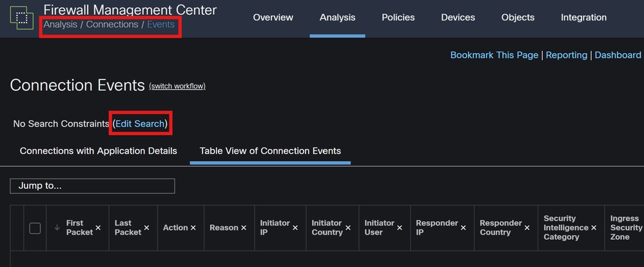Open the Policies menu
The image size is (644, 267).
click(398, 17)
